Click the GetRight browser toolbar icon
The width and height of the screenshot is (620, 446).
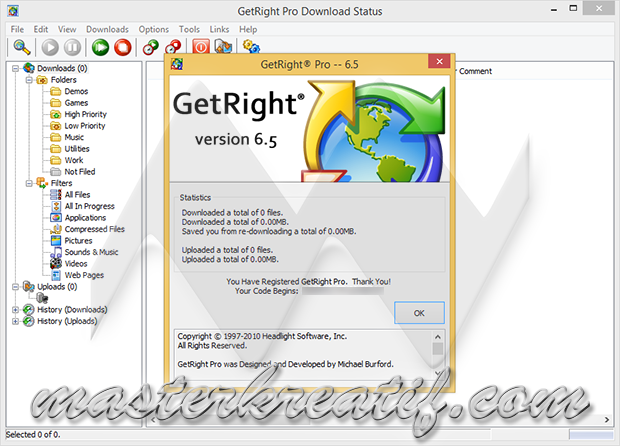point(223,46)
